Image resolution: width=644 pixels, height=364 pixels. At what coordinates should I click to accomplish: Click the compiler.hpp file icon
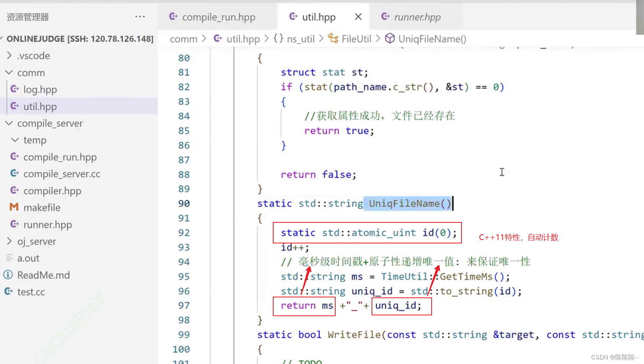pyautogui.click(x=15, y=190)
